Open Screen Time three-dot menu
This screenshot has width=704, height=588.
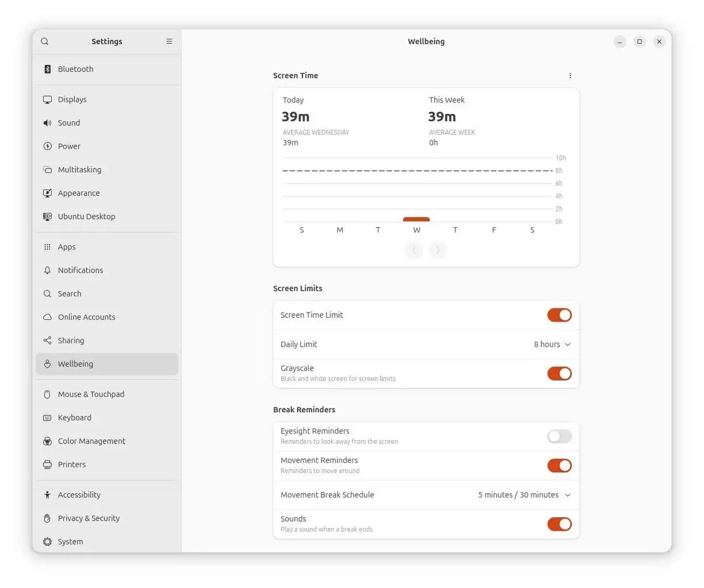click(570, 75)
